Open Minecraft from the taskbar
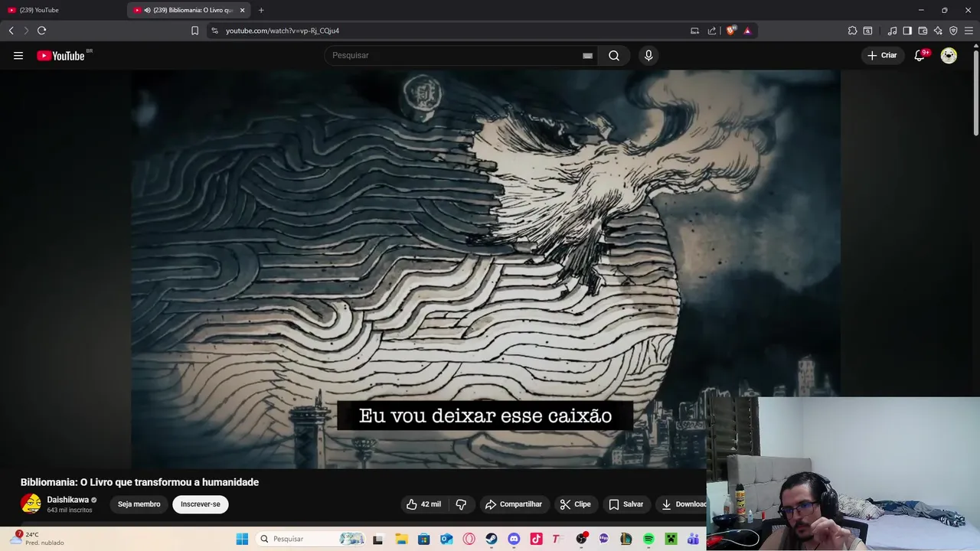 [x=671, y=539]
